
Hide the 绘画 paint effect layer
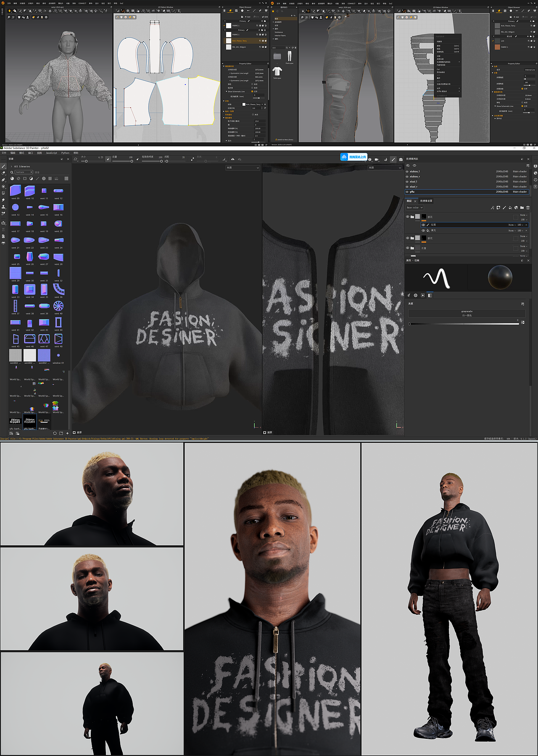[423, 225]
